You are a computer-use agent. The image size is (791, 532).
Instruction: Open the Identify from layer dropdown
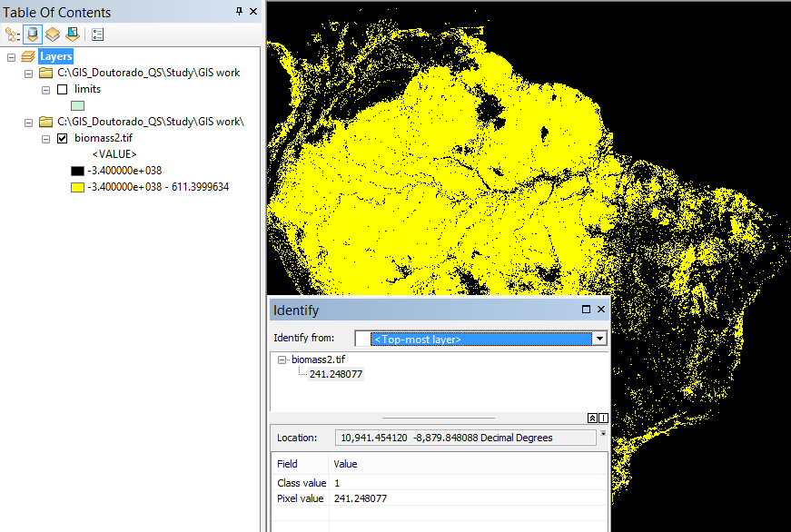click(x=599, y=338)
